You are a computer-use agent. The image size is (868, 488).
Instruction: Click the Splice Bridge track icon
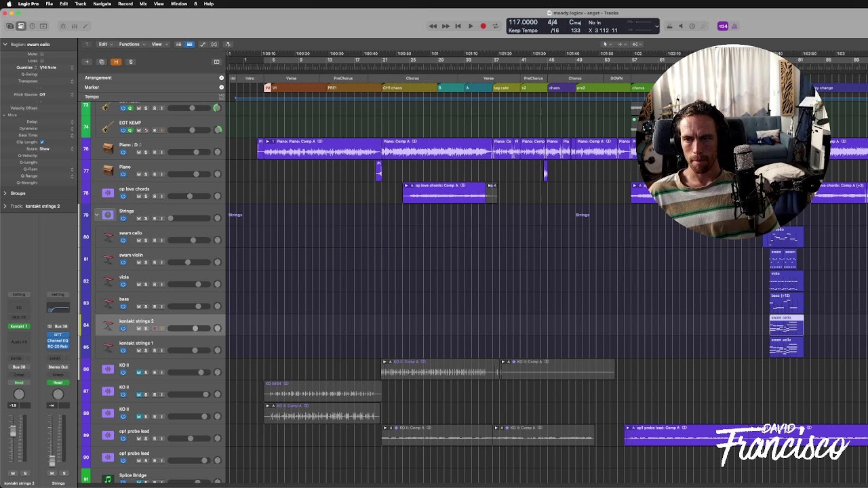click(x=108, y=479)
